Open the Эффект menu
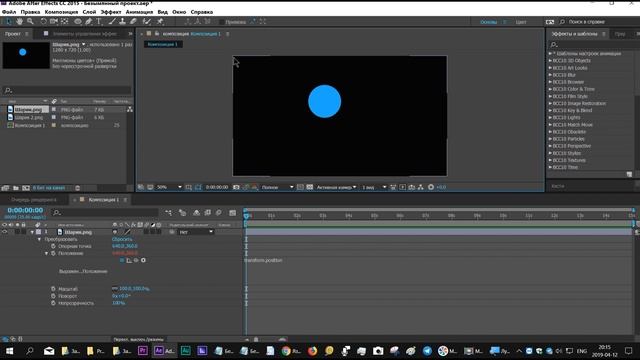Screen dimensions: 640x360 coord(111,12)
